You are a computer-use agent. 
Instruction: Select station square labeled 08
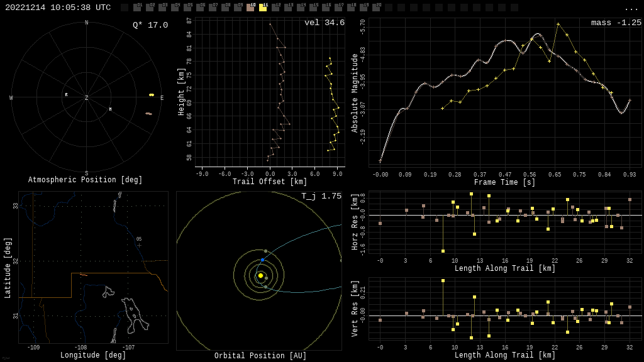(225, 8)
